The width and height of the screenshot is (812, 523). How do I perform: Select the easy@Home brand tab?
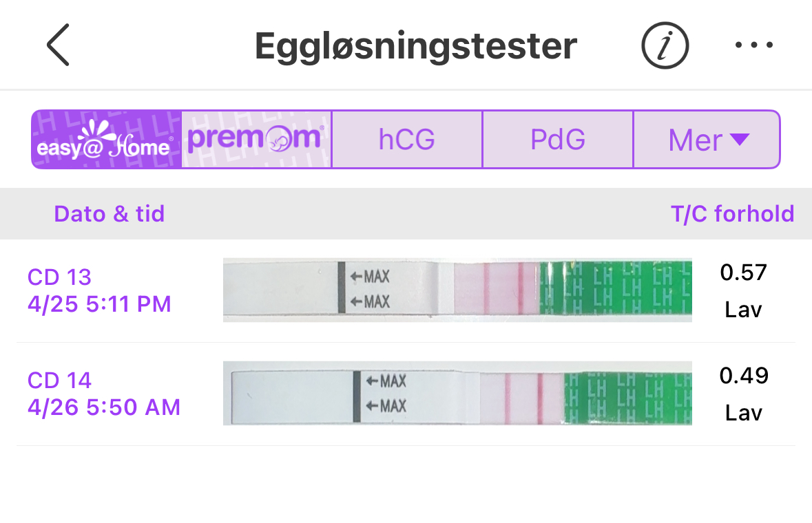click(x=106, y=140)
